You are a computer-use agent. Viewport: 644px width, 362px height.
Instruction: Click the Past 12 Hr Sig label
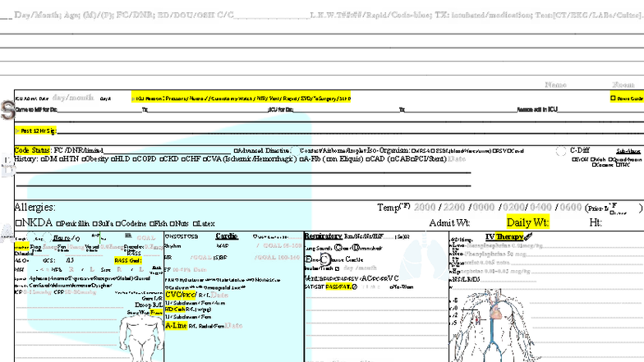click(x=36, y=131)
